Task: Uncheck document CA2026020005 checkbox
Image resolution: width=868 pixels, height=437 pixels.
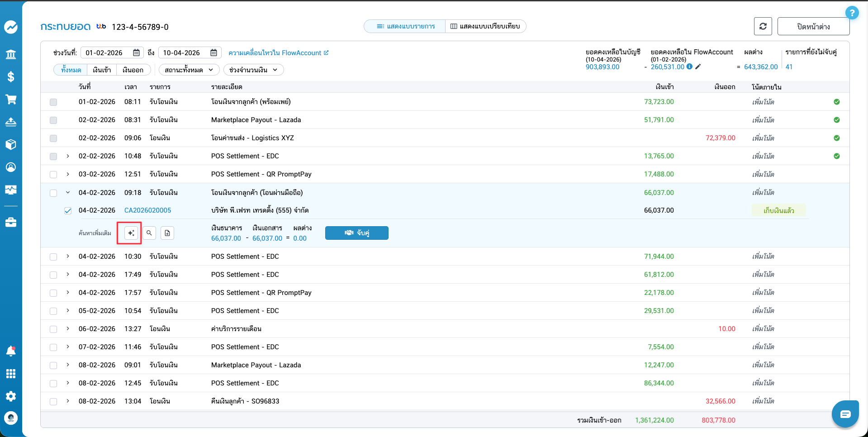Action: 68,211
